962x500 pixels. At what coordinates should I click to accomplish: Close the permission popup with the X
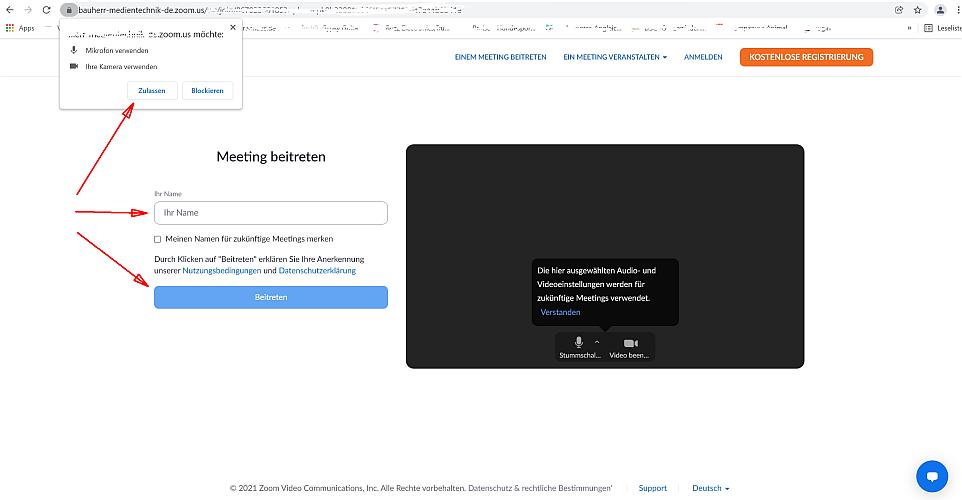233,28
